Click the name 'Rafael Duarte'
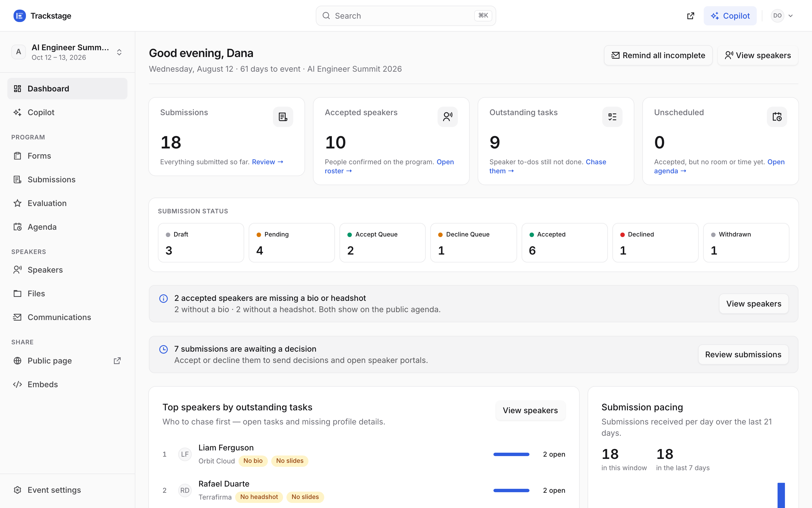812x508 pixels. click(x=224, y=484)
